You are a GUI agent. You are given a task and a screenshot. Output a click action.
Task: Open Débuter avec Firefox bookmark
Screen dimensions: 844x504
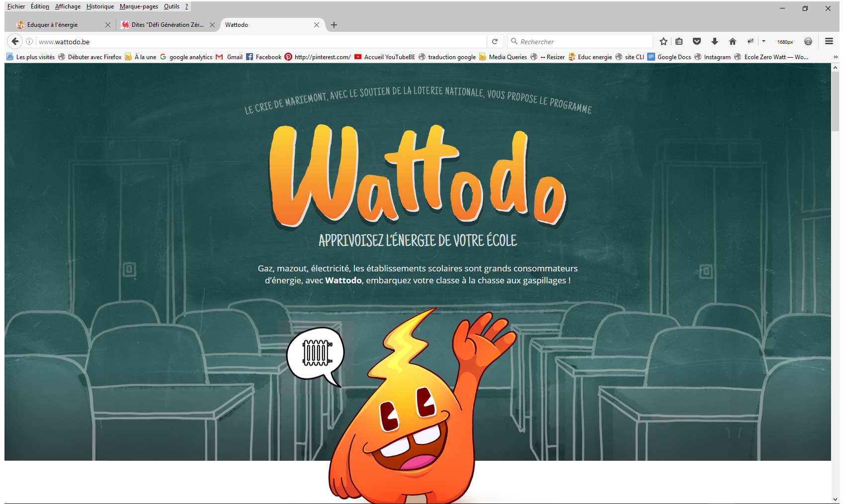click(x=90, y=57)
